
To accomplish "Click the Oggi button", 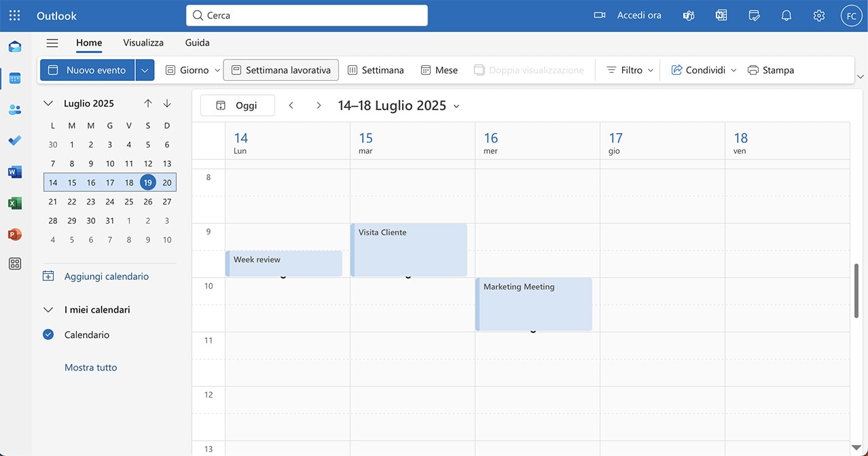I will point(238,105).
